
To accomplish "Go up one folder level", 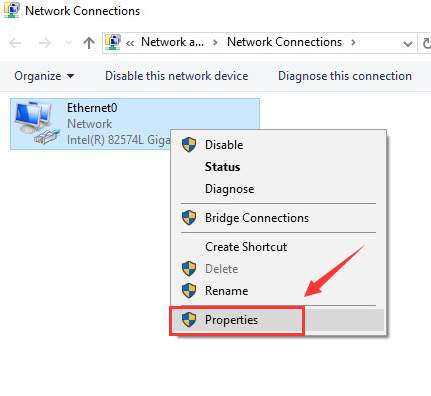I will (89, 43).
